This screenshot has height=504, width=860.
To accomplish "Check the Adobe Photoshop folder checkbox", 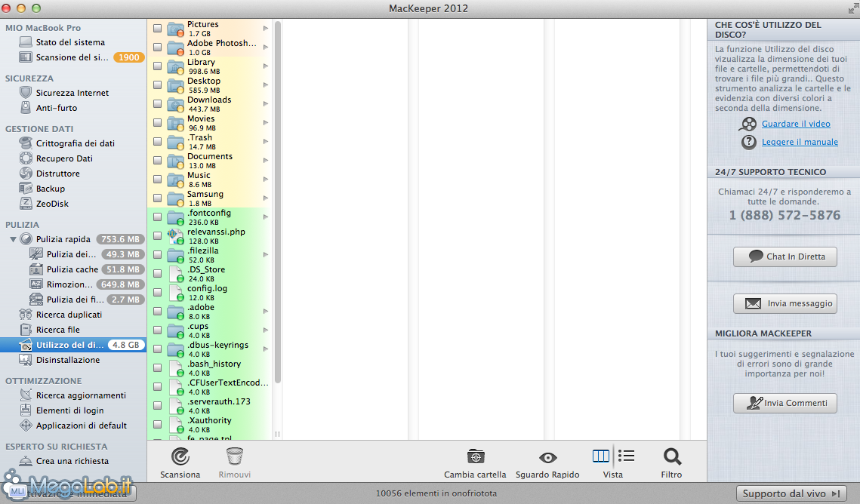I will pyautogui.click(x=157, y=47).
